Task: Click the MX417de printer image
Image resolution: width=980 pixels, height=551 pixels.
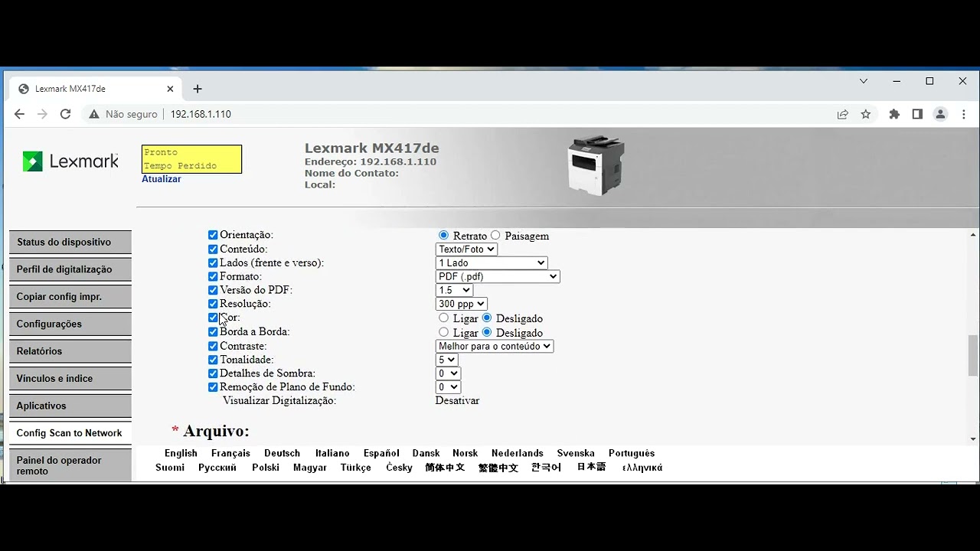Action: click(596, 165)
